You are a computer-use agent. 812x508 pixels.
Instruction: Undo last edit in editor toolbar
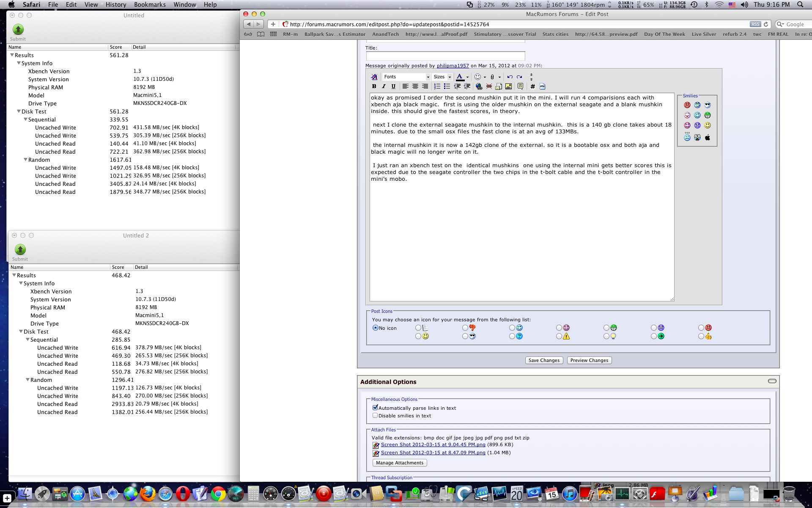click(x=510, y=77)
